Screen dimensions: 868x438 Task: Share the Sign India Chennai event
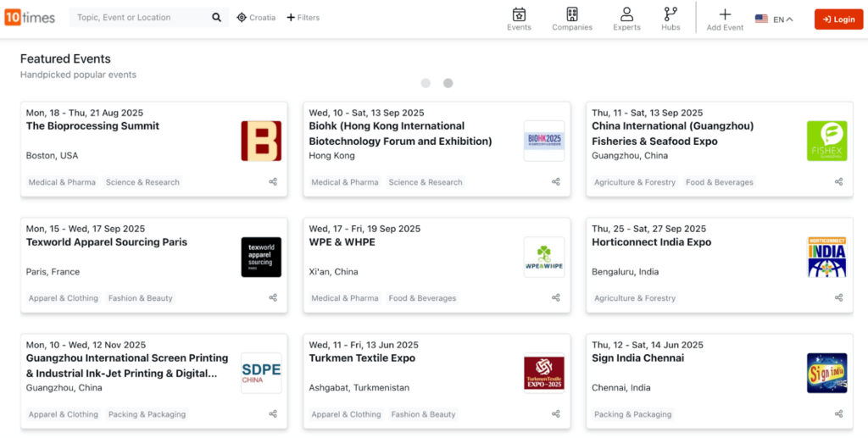838,413
